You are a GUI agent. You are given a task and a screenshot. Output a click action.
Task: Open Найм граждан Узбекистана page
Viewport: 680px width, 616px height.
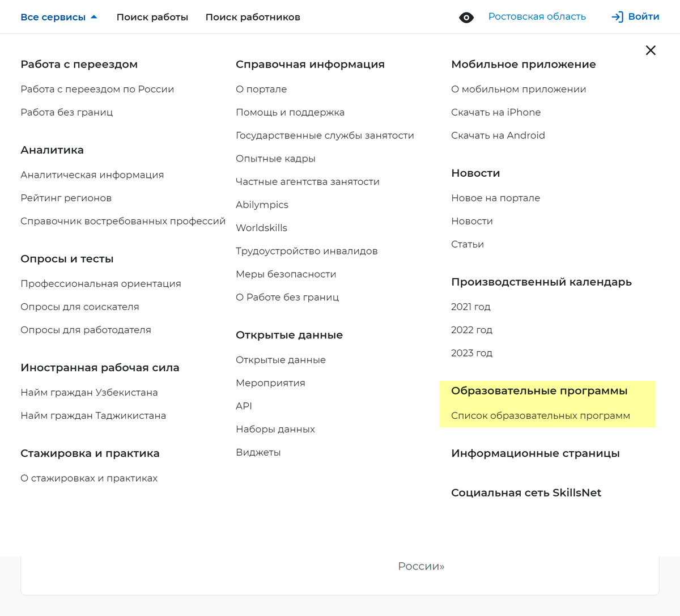pos(89,392)
